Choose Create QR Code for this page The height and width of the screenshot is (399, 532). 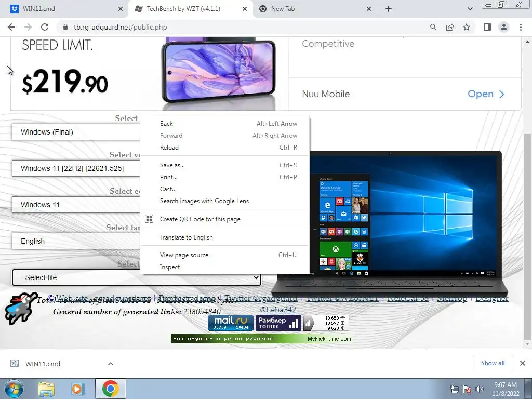point(224,219)
